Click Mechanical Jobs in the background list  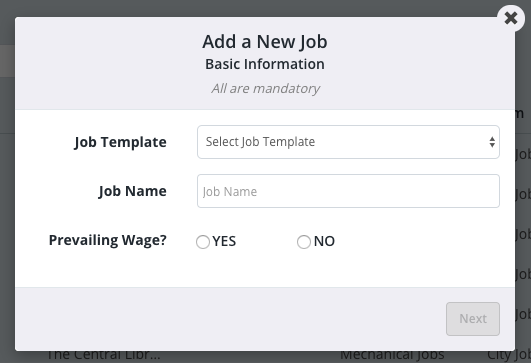pyautogui.click(x=392, y=356)
